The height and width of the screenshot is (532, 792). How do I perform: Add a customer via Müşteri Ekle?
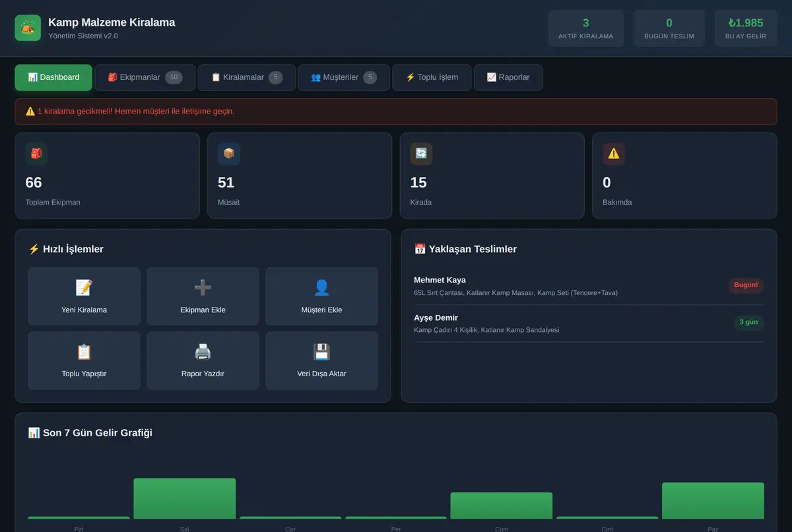pyautogui.click(x=321, y=296)
